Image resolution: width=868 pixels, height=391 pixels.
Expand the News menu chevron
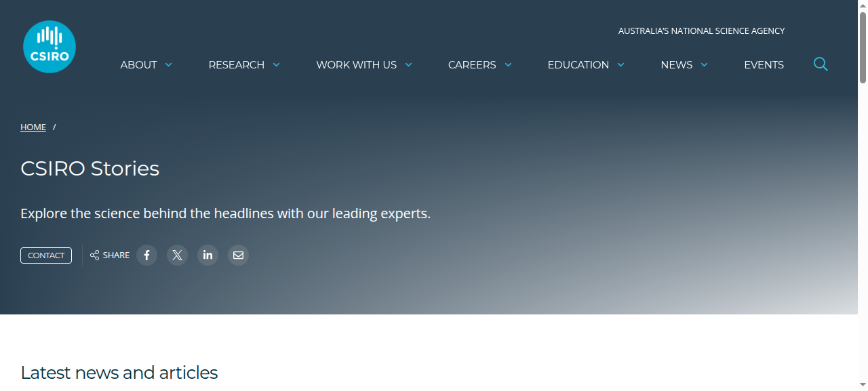(704, 65)
